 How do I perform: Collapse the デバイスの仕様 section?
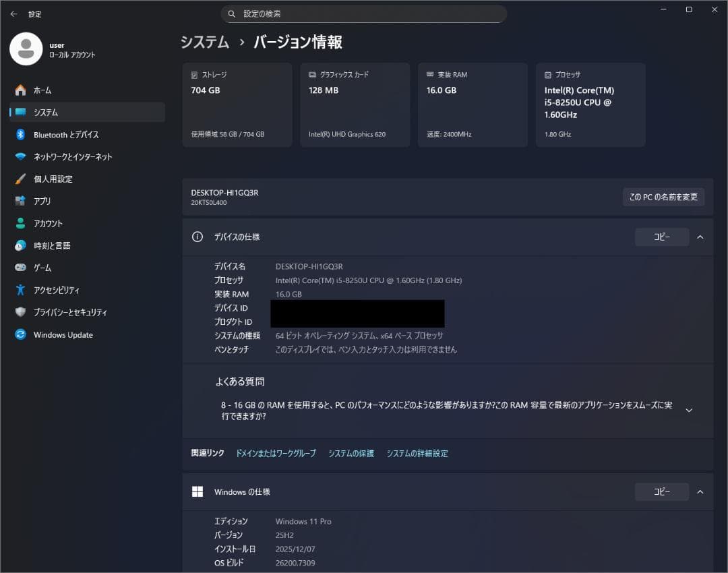click(x=700, y=237)
